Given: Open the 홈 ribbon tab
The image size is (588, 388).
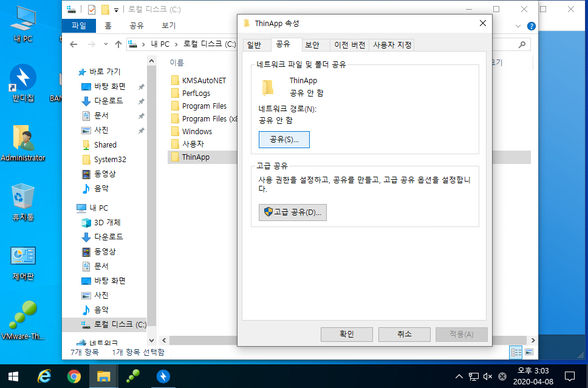Looking at the screenshot, I should [x=108, y=26].
